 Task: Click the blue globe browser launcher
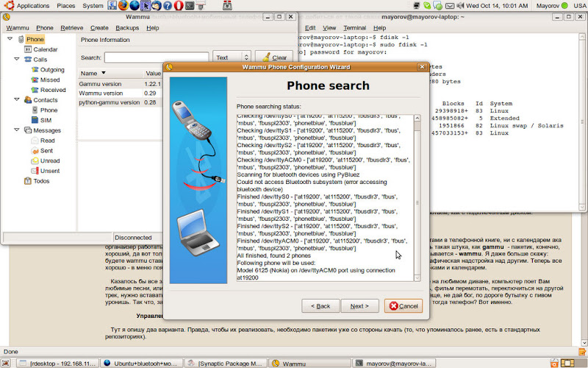coord(134,5)
